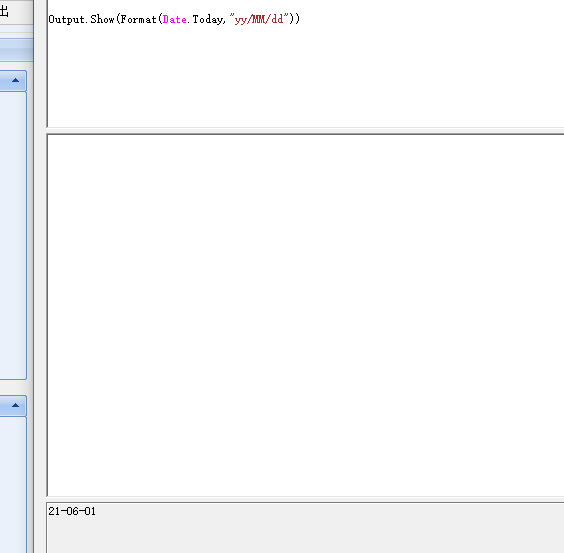Image resolution: width=564 pixels, height=553 pixels.
Task: Click the blue highlighted bar in sidebar
Action: [17, 49]
